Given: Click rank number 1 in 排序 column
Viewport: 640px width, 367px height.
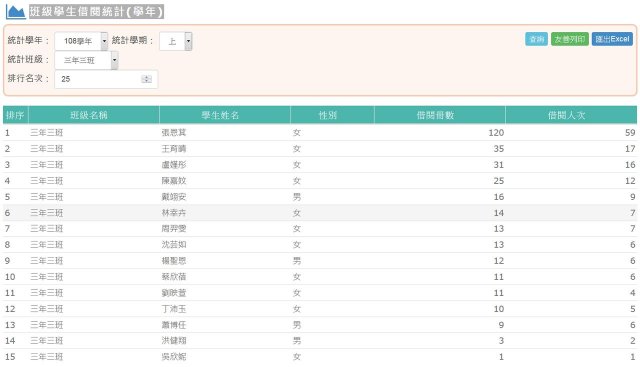Looking at the screenshot, I should pos(7,133).
